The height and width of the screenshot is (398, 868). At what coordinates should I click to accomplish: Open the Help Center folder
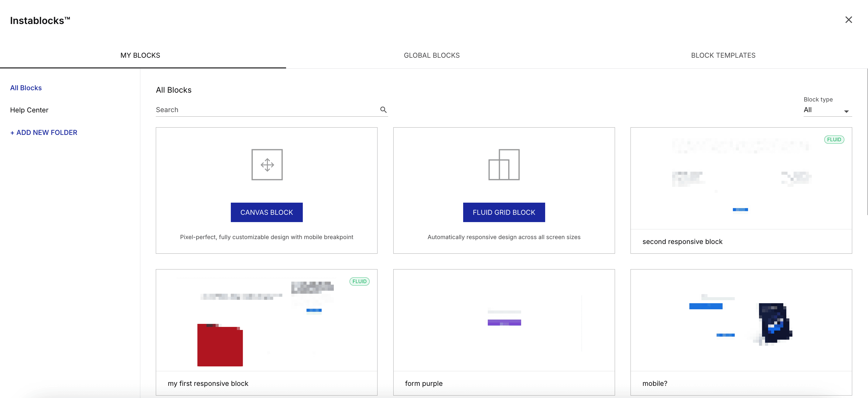[x=29, y=110]
